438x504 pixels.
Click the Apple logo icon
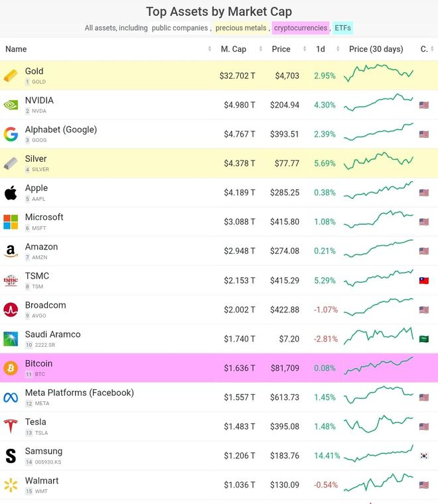tap(11, 192)
